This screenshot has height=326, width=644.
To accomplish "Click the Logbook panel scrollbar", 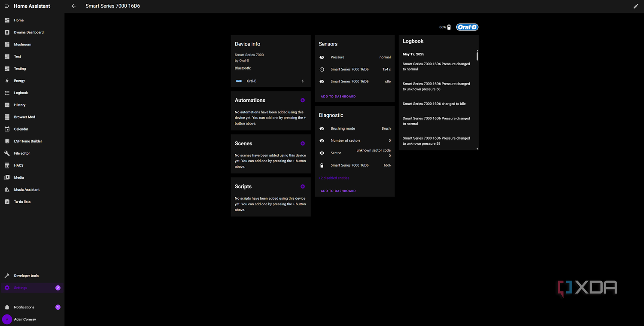I will (477, 56).
